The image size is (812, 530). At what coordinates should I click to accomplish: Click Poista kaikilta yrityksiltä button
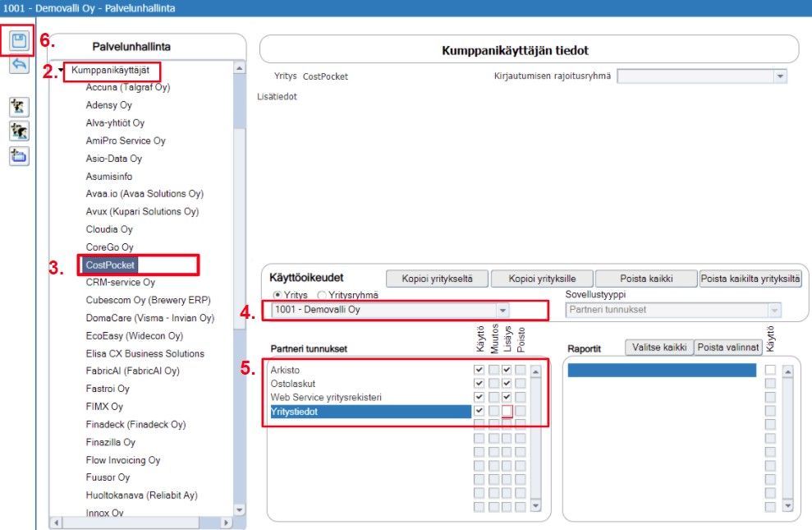[750, 279]
